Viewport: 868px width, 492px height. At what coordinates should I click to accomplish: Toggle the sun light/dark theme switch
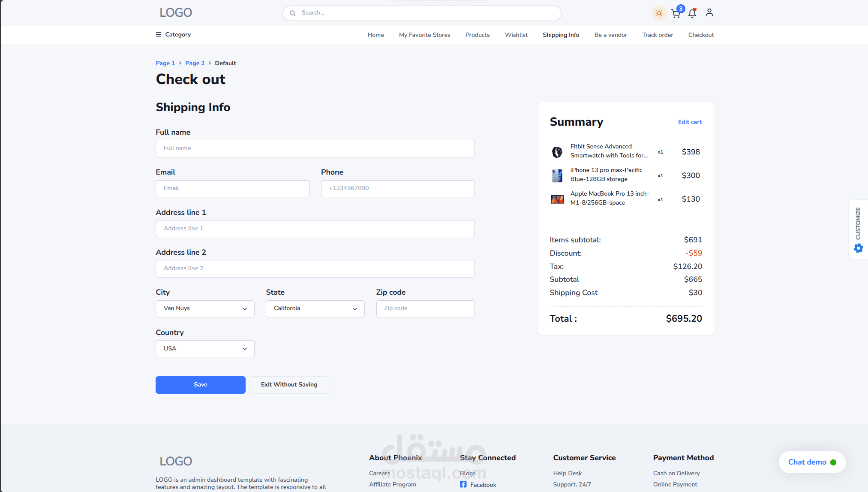pyautogui.click(x=659, y=13)
